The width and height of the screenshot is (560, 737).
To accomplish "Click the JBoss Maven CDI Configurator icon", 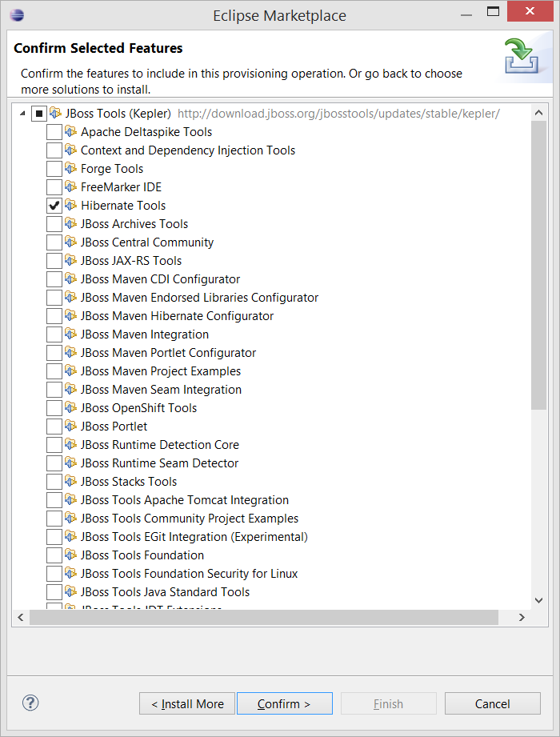I will point(70,278).
